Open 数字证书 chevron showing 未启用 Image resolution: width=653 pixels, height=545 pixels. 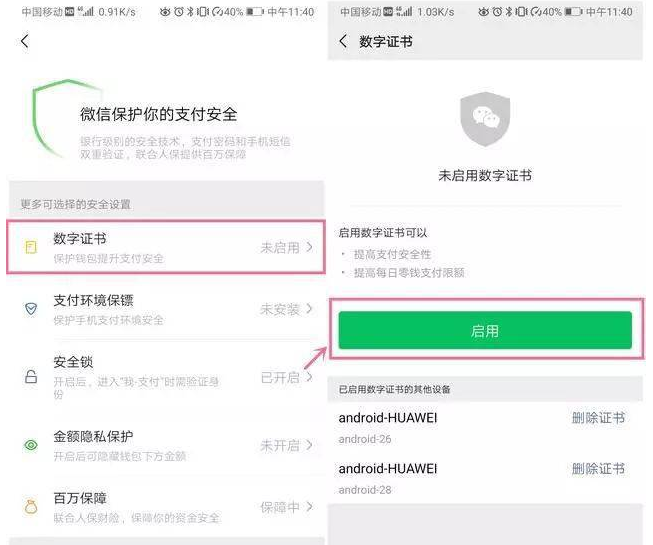pyautogui.click(x=309, y=247)
